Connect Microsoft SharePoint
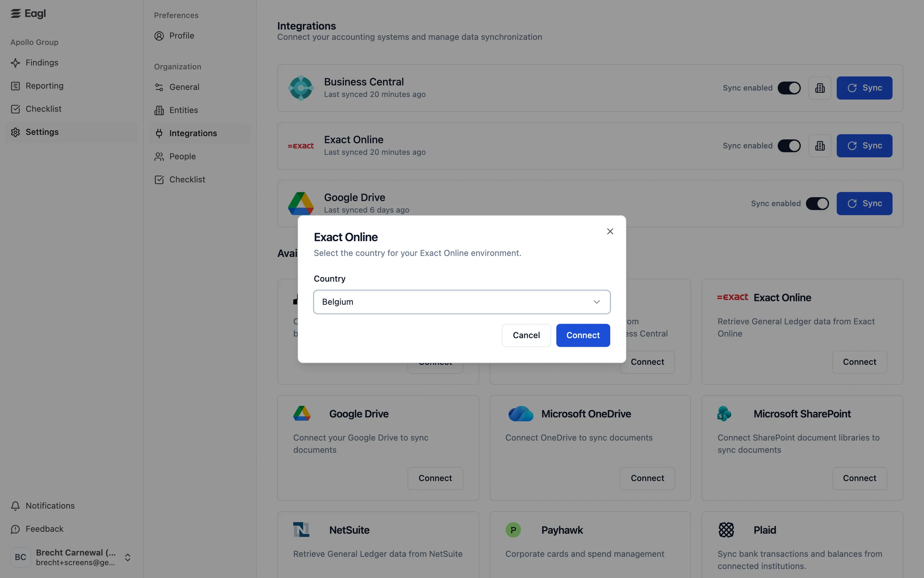The height and width of the screenshot is (578, 924). pos(860,478)
